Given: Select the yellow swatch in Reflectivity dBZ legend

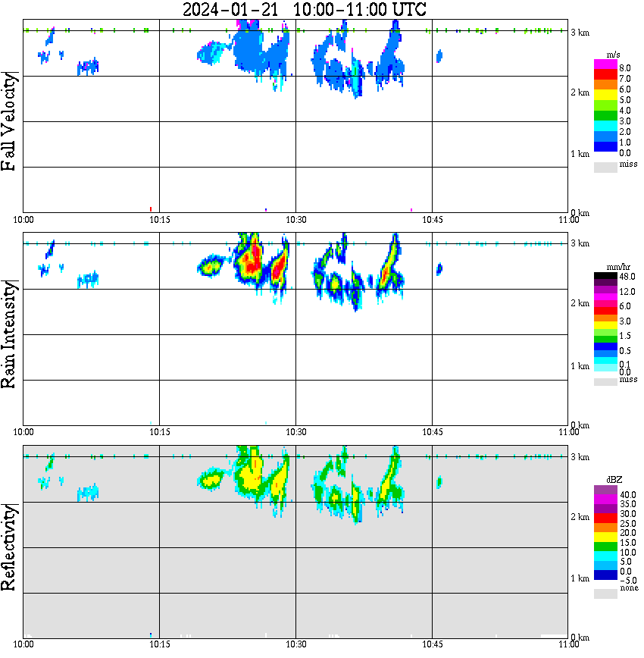Looking at the screenshot, I should coord(605,537).
